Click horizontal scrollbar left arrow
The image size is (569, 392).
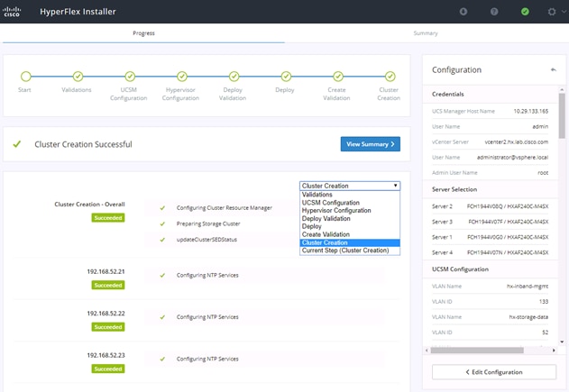point(427,351)
